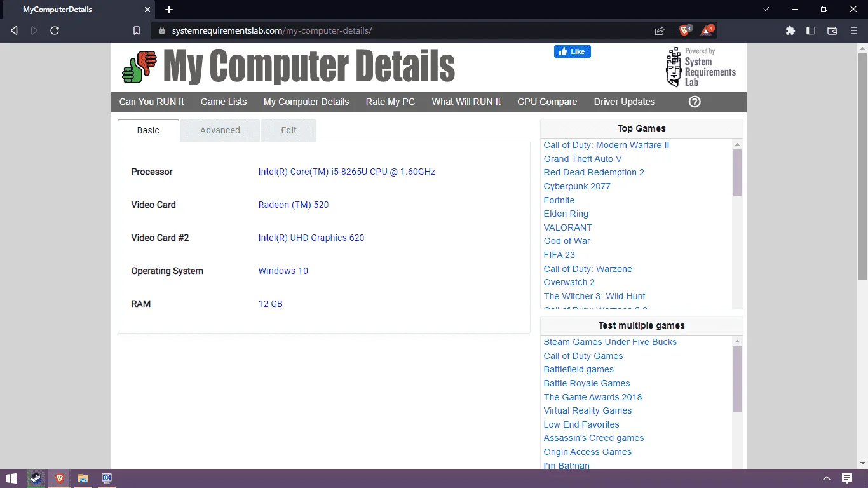Open the Overwatch 2 link
This screenshot has height=488, width=868.
click(x=569, y=282)
